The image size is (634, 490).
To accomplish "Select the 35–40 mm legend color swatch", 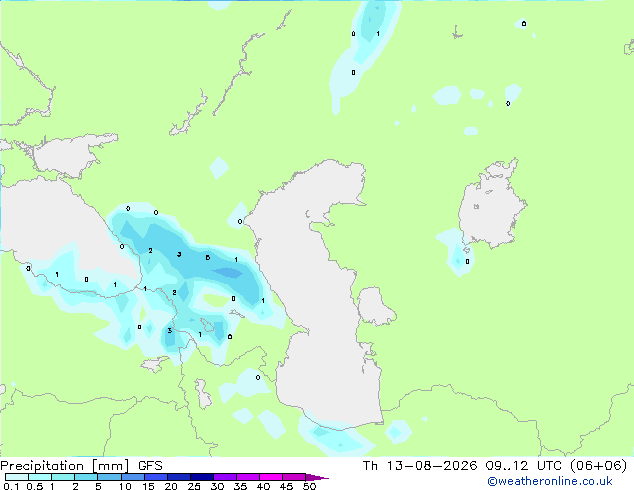I will (248, 477).
